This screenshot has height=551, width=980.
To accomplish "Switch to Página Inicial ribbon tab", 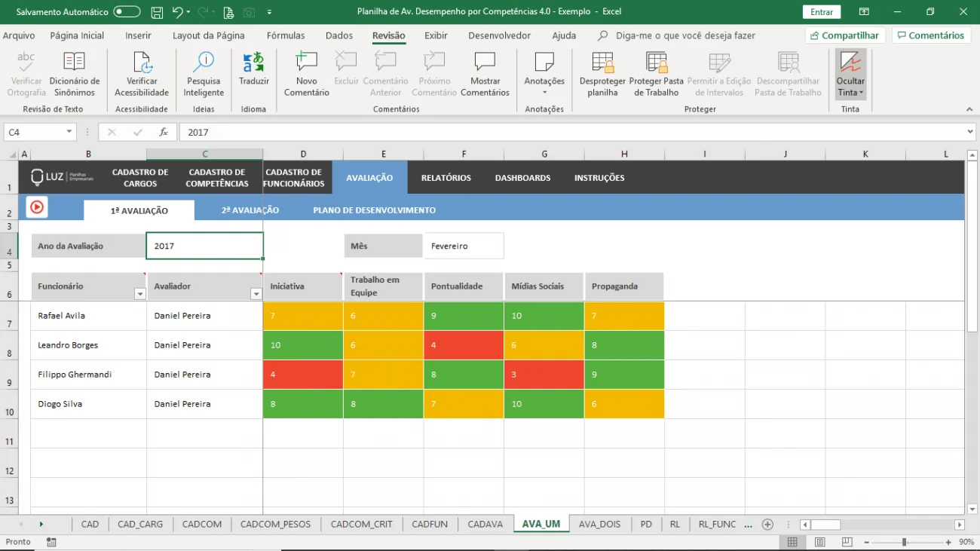I will pos(77,35).
